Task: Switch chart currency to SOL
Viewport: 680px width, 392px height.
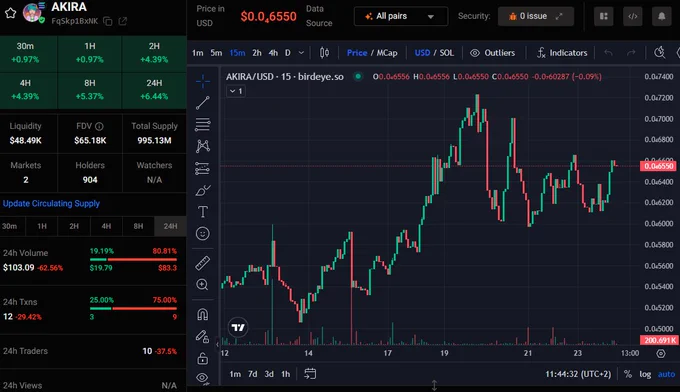Action: point(447,53)
